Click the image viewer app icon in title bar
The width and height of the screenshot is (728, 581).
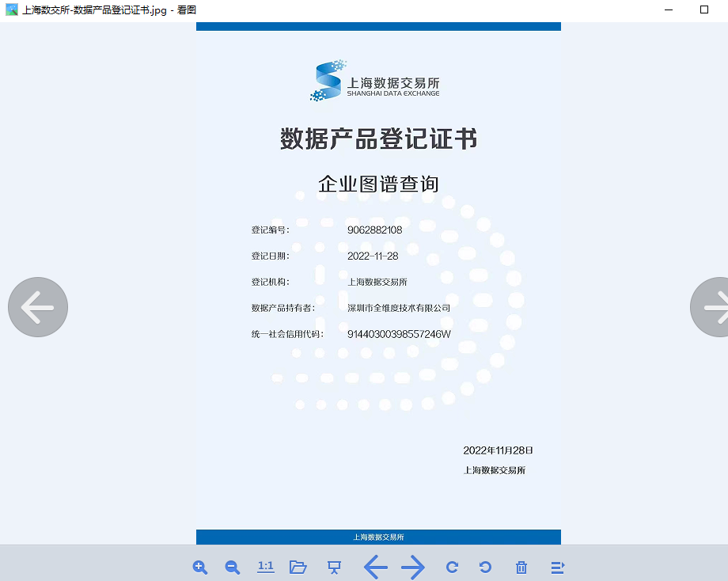pyautogui.click(x=12, y=10)
